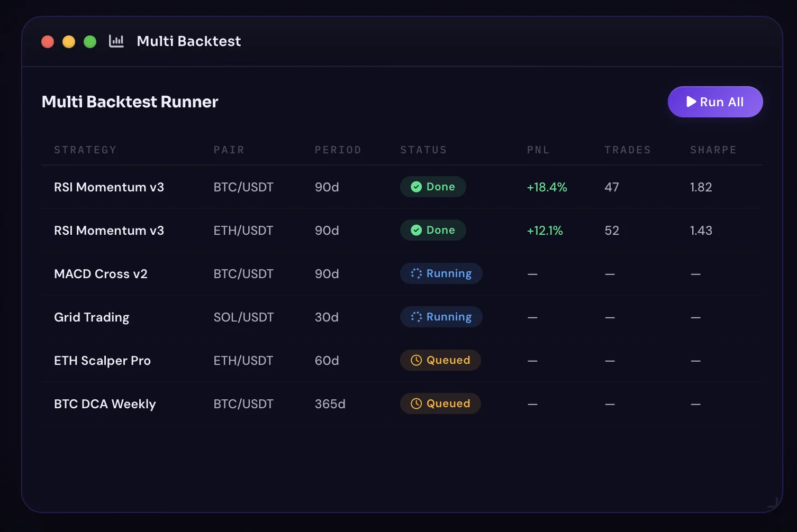Sort by the STRATEGY column header

coord(85,150)
